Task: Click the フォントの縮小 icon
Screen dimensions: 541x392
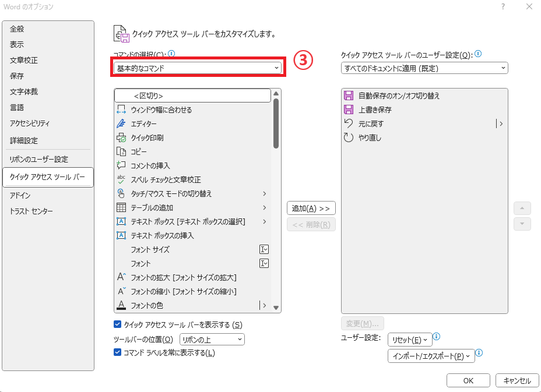Action: click(121, 291)
